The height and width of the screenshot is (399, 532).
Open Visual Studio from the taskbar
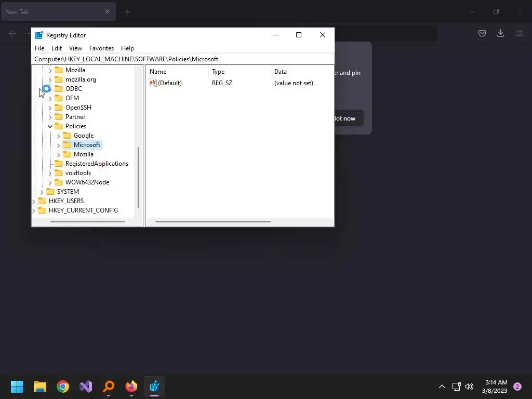point(86,387)
